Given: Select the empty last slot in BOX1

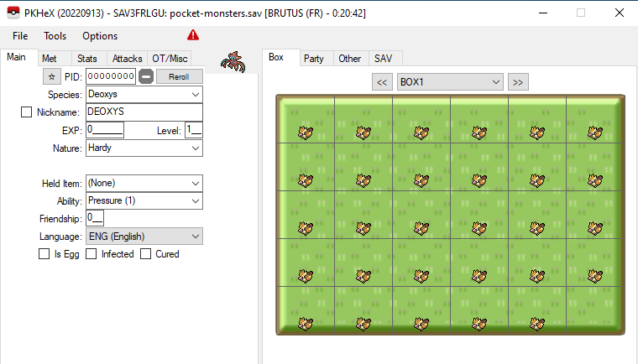Looking at the screenshot, I should 595,310.
